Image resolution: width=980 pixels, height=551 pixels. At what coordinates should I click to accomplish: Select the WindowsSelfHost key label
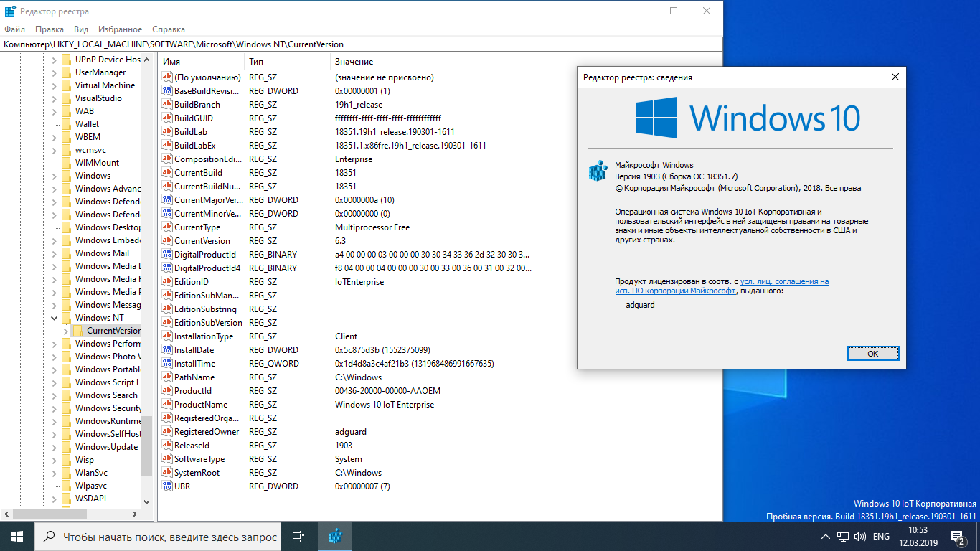(x=108, y=434)
